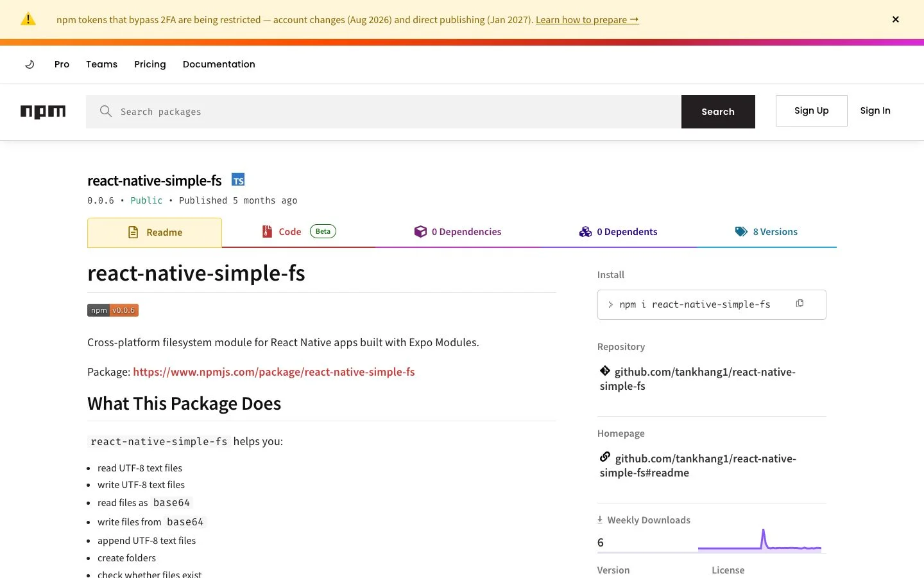Image resolution: width=924 pixels, height=578 pixels.
Task: Click the git icon beside the repository link
Action: tap(605, 371)
